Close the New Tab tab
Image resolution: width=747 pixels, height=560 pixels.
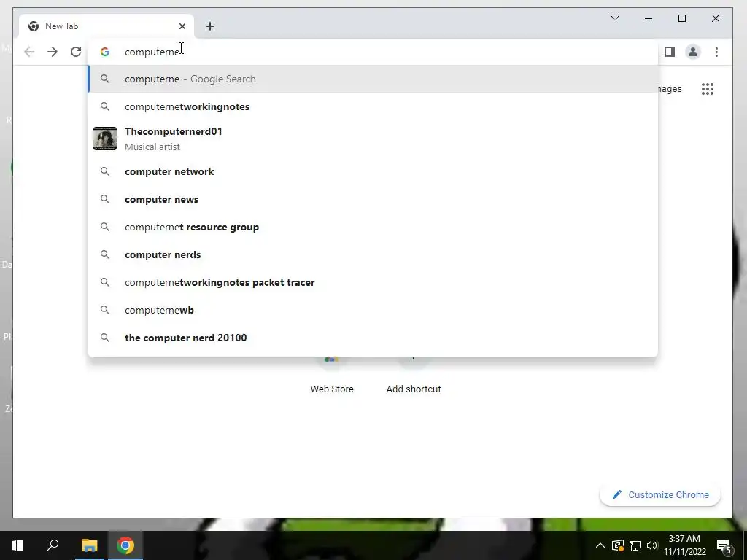pyautogui.click(x=182, y=26)
